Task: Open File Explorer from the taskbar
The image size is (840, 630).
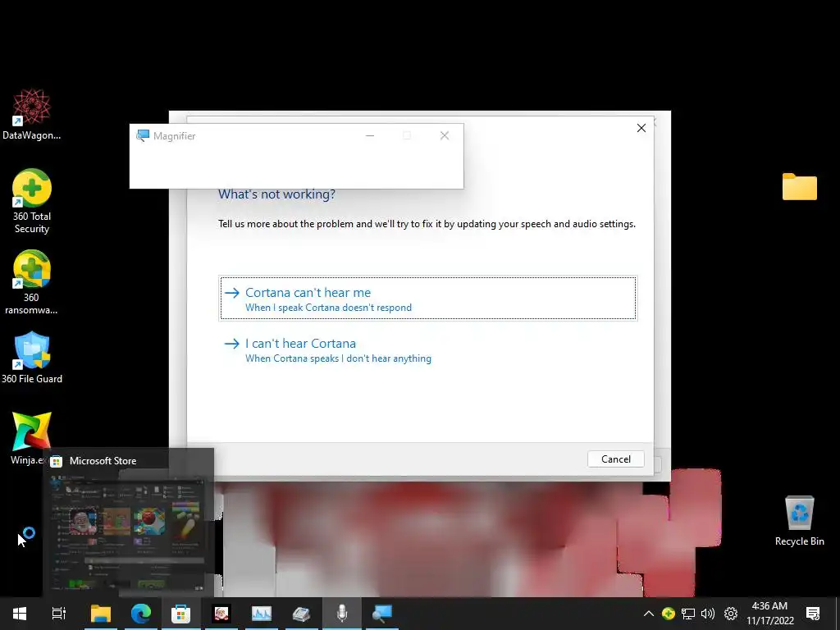Action: (x=101, y=614)
